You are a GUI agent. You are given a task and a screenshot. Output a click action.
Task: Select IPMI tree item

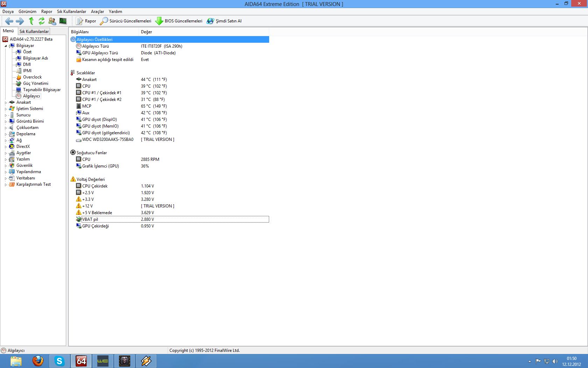[27, 71]
